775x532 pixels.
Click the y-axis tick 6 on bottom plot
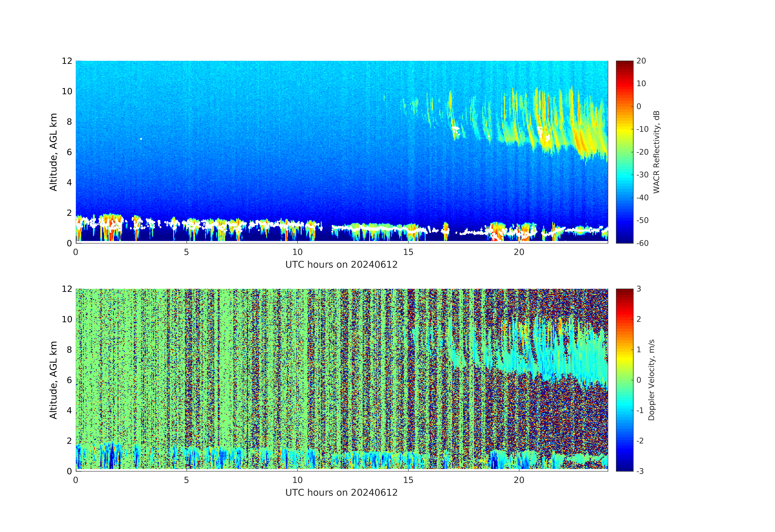pos(69,380)
